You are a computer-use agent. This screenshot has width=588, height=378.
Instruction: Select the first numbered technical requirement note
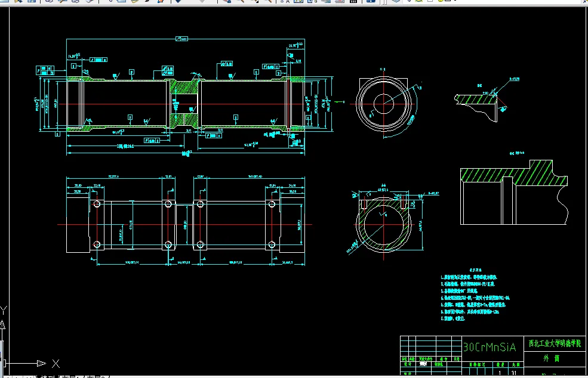click(469, 277)
